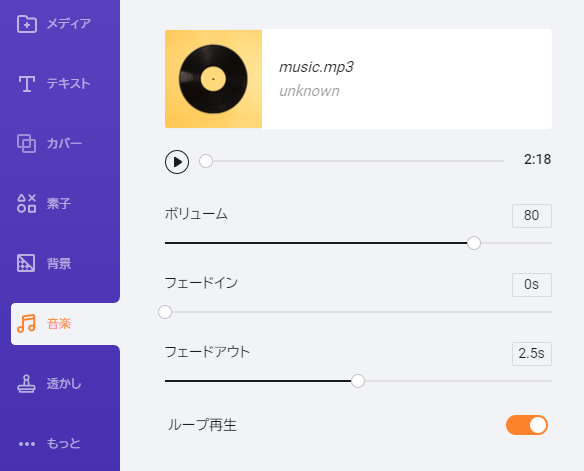Click the ボリューム volume slider handle
The image size is (584, 471).
474,243
